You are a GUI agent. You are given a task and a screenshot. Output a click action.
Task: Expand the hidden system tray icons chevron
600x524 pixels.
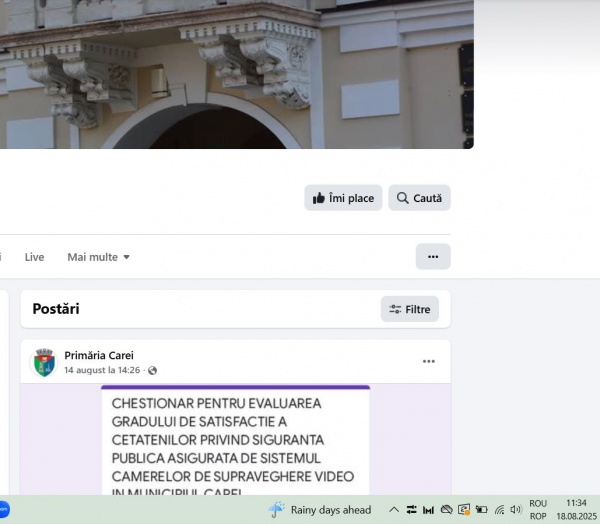coord(394,510)
